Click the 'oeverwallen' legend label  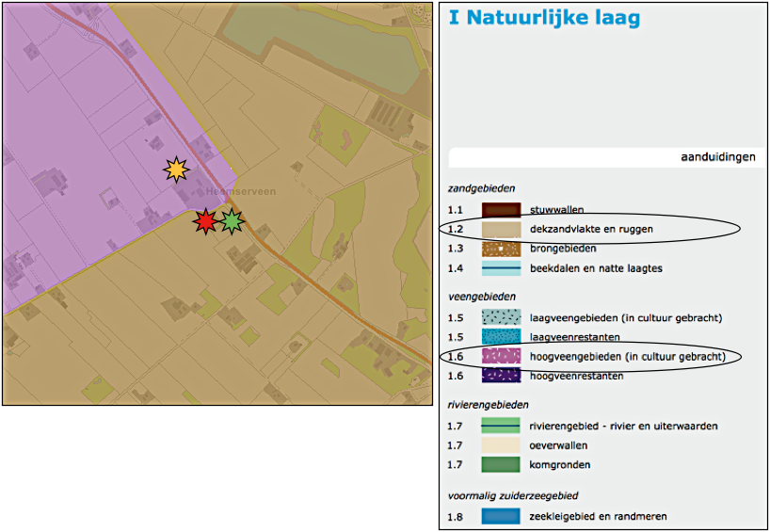pos(558,445)
